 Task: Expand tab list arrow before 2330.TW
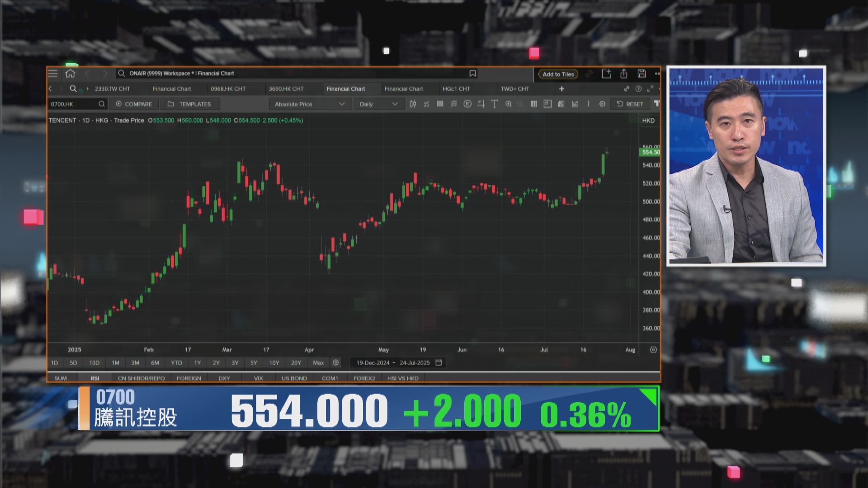[x=88, y=89]
